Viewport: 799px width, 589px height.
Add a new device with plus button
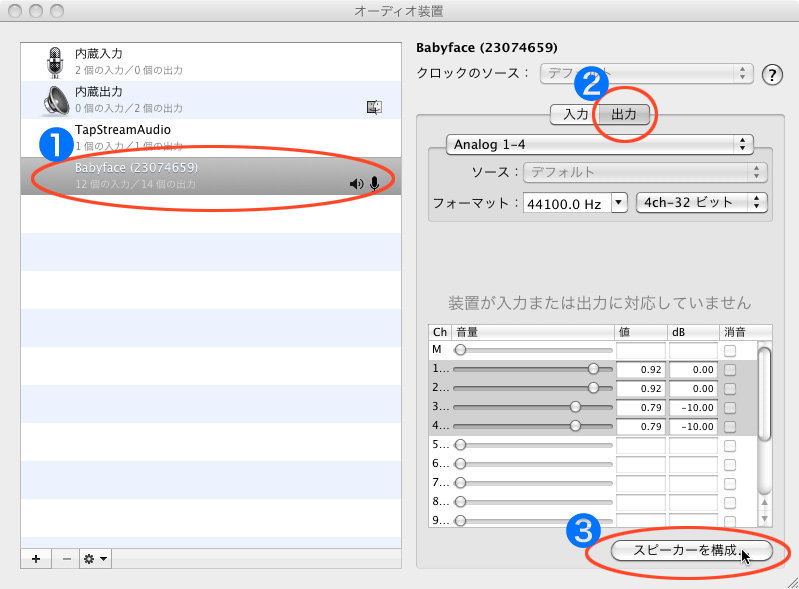click(x=36, y=558)
